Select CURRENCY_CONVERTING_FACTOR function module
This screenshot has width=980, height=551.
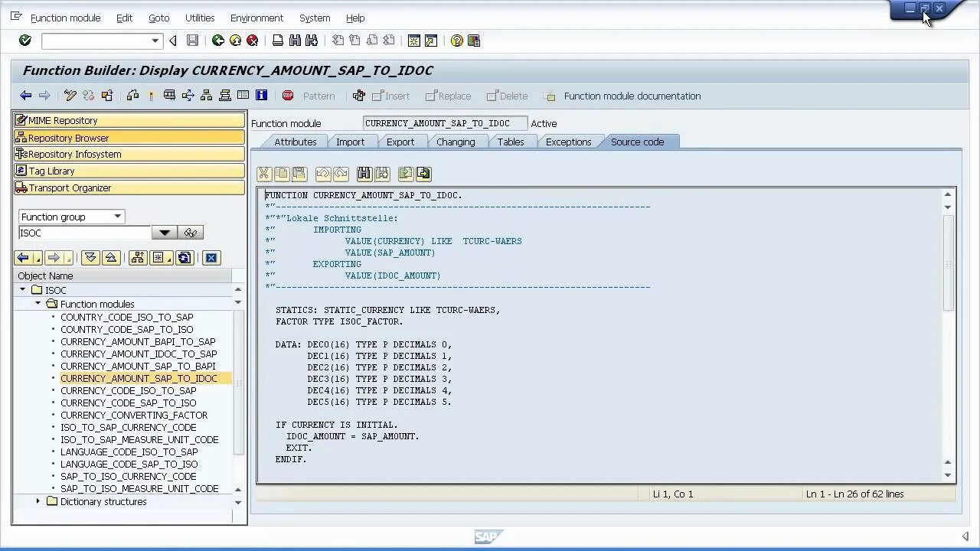(x=134, y=415)
